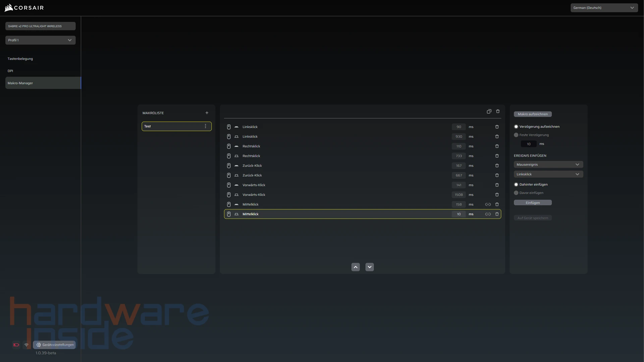Click the link icon on selected Mittelklick row
Image resolution: width=644 pixels, height=362 pixels.
click(488, 214)
